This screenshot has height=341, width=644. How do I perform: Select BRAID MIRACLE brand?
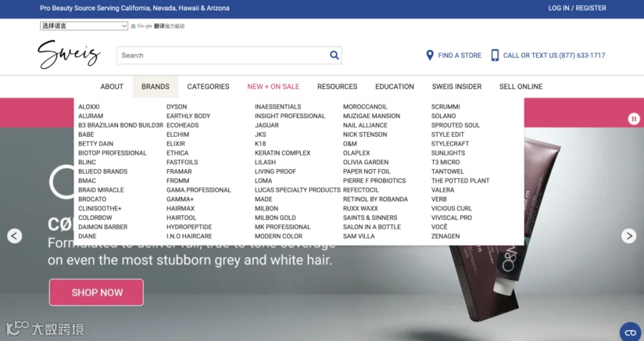click(x=101, y=190)
